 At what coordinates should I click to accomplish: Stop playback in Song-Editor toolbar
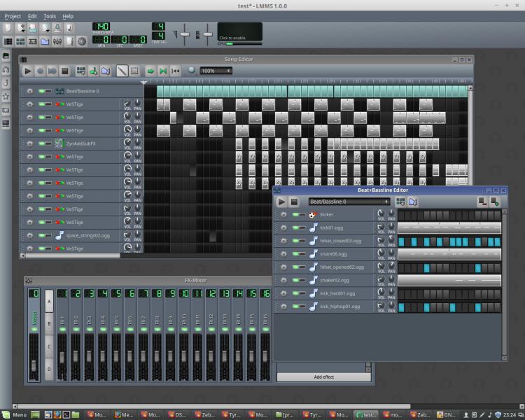[64, 71]
